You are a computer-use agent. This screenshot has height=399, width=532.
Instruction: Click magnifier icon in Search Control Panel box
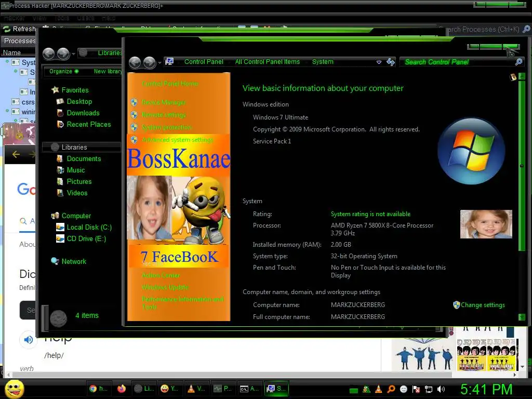tap(518, 62)
